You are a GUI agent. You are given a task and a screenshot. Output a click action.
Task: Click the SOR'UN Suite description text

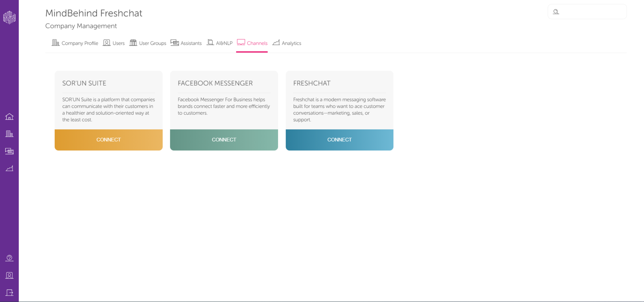coord(108,109)
